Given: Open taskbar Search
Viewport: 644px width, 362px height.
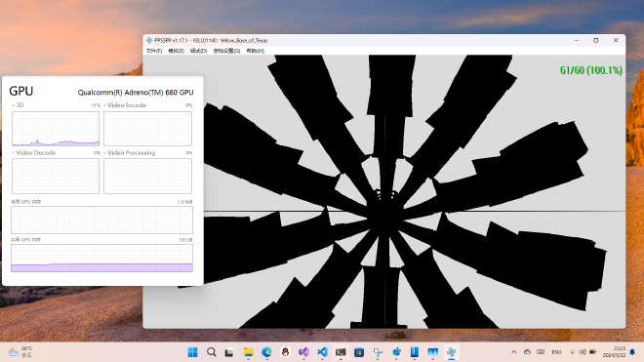Looking at the screenshot, I should pos(211,352).
